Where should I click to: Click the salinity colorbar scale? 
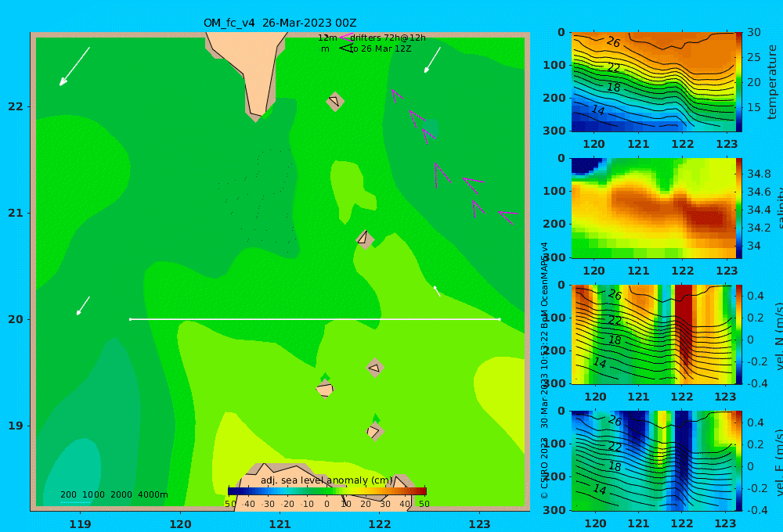(738, 208)
